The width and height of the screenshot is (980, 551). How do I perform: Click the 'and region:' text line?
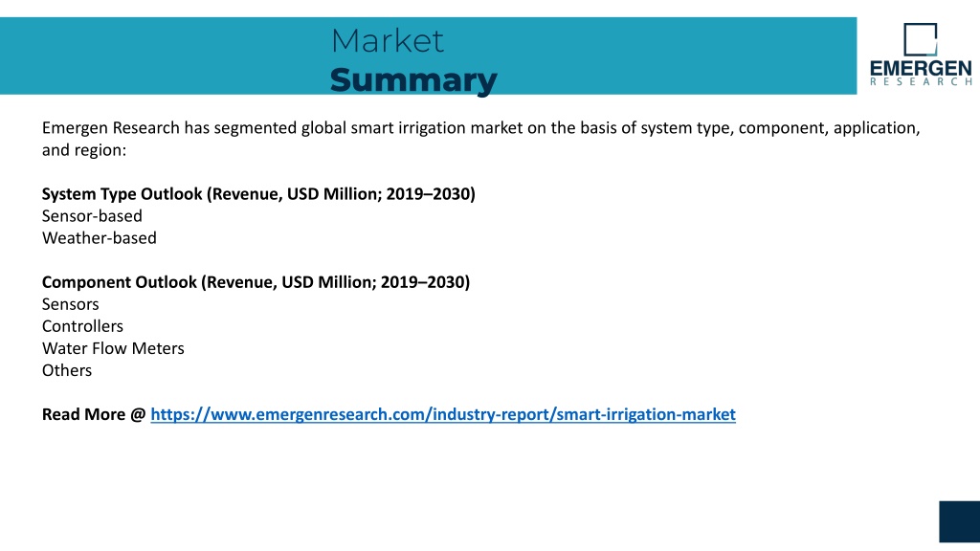tap(84, 150)
